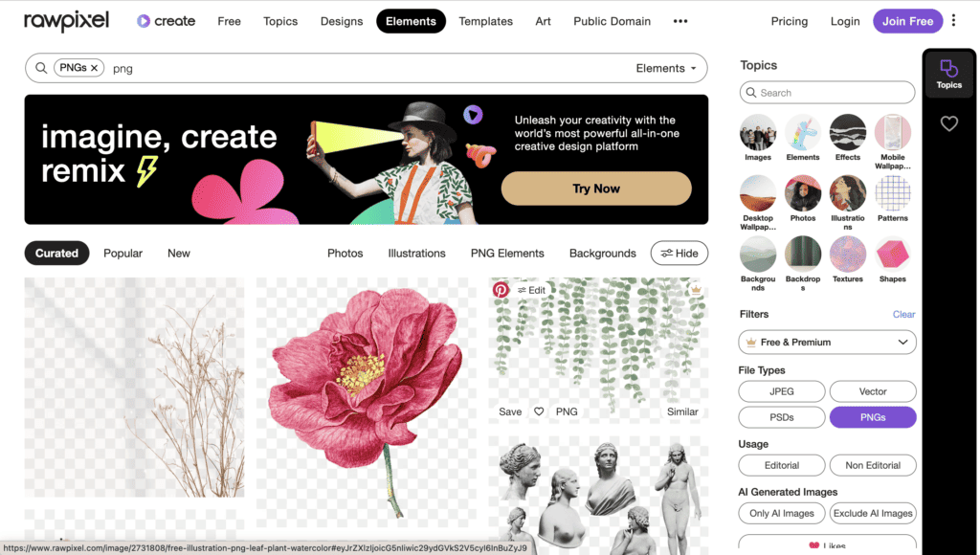The height and width of the screenshot is (555, 980).
Task: Select the Curated tab
Action: [x=56, y=254]
